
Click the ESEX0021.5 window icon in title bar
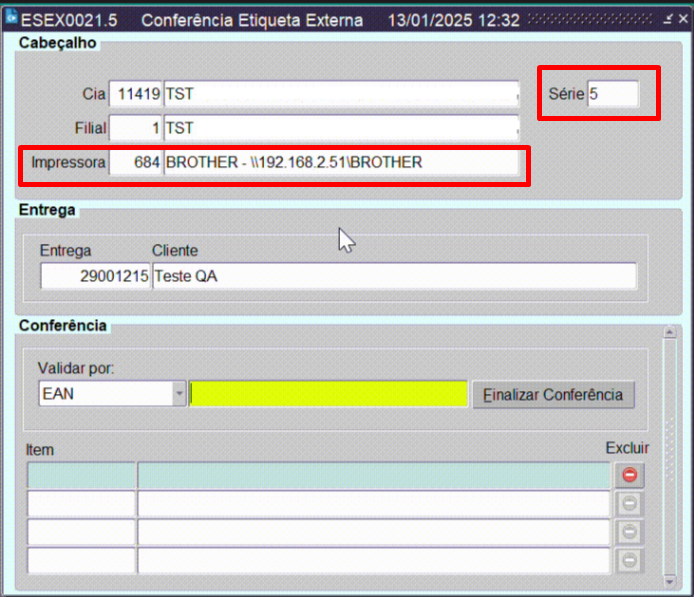[11, 20]
